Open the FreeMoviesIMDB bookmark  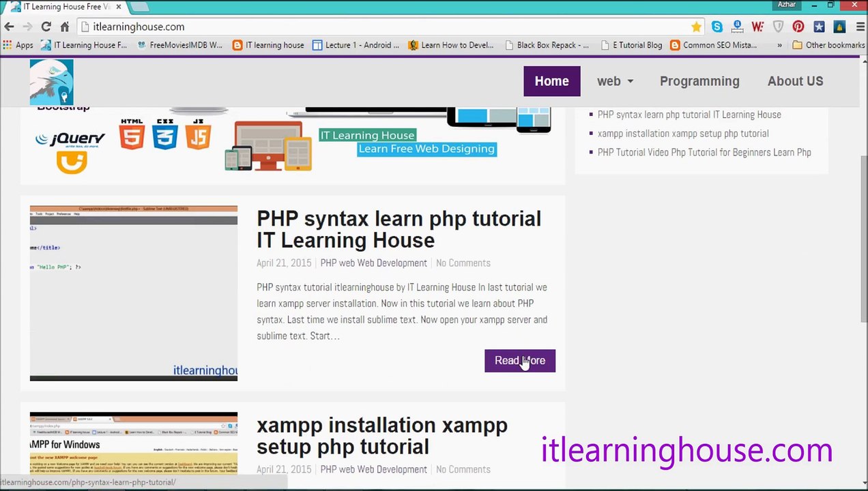180,45
